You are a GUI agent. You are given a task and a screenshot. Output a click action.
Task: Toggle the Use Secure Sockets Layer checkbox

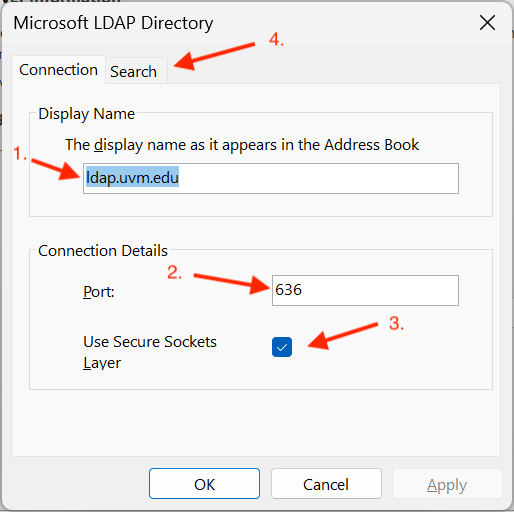282,347
